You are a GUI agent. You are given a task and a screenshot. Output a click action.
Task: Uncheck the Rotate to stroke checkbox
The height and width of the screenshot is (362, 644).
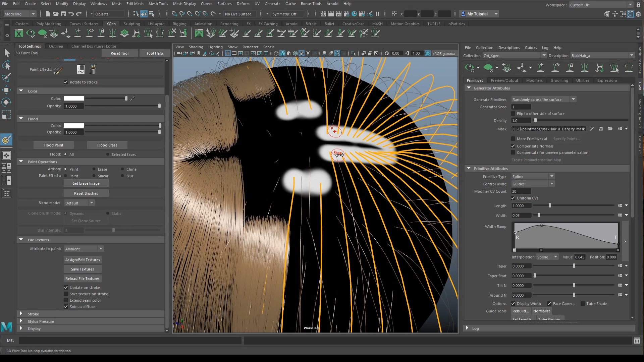tap(66, 82)
